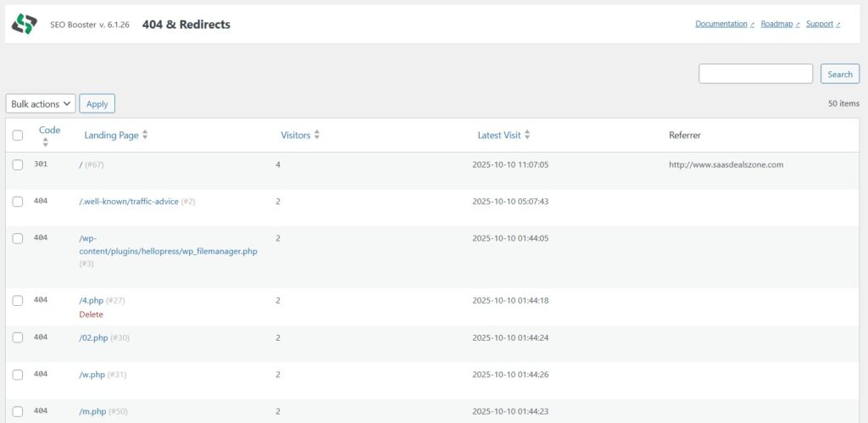
Task: Open the /02.php landing page link
Action: pos(93,337)
